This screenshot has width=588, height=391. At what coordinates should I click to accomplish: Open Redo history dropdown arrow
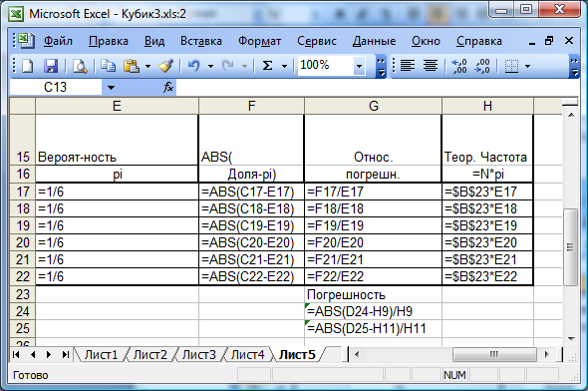[x=244, y=67]
